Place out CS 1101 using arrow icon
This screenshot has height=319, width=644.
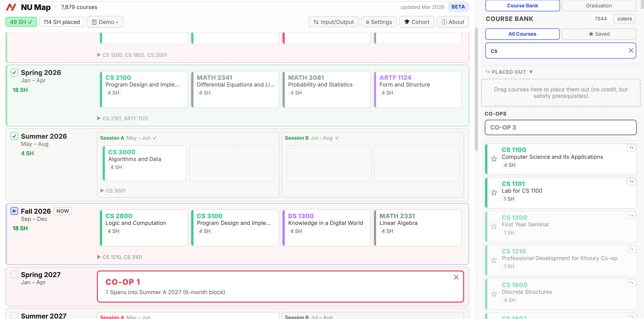(631, 181)
